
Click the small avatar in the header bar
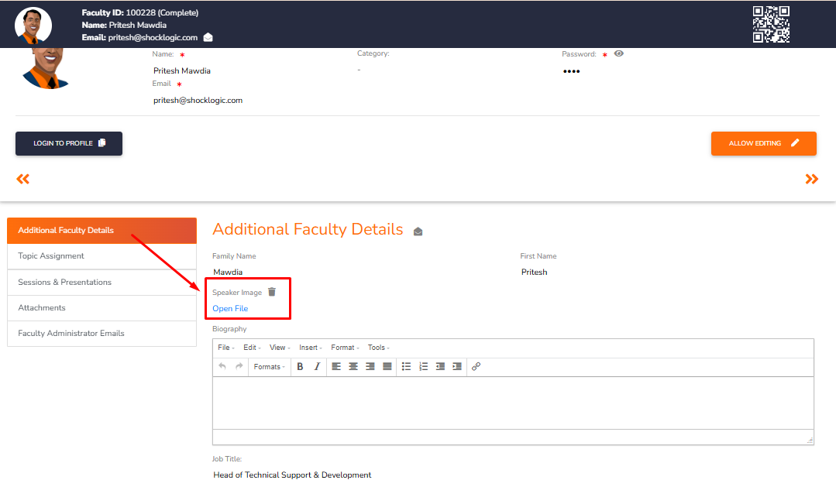pos(33,25)
